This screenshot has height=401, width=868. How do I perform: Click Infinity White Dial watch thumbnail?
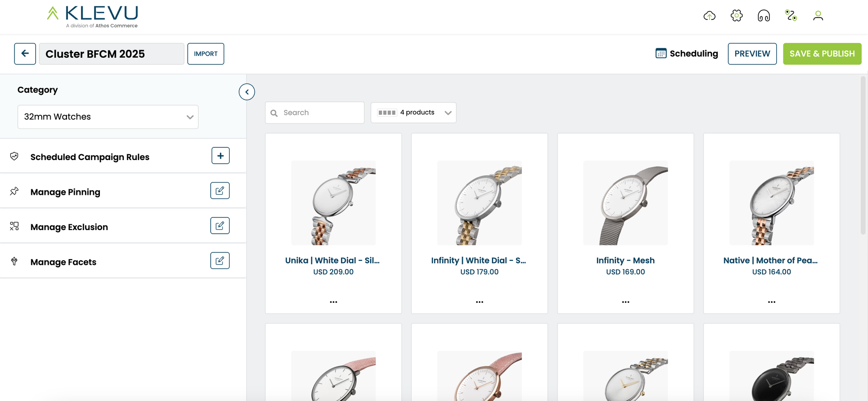[x=480, y=203]
